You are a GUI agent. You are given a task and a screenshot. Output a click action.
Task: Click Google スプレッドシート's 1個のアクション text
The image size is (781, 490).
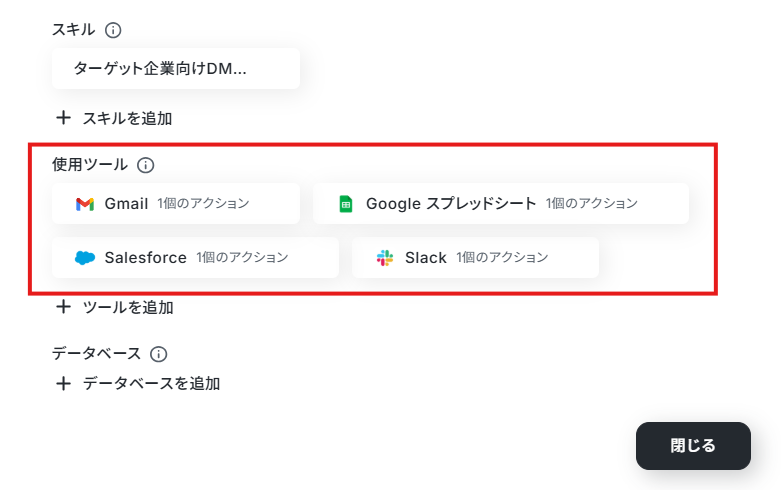pyautogui.click(x=591, y=203)
